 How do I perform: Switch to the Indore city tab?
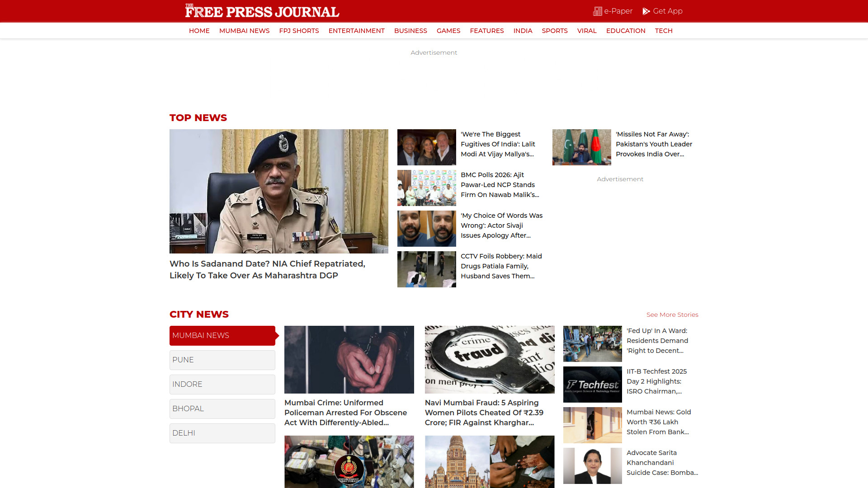point(222,385)
